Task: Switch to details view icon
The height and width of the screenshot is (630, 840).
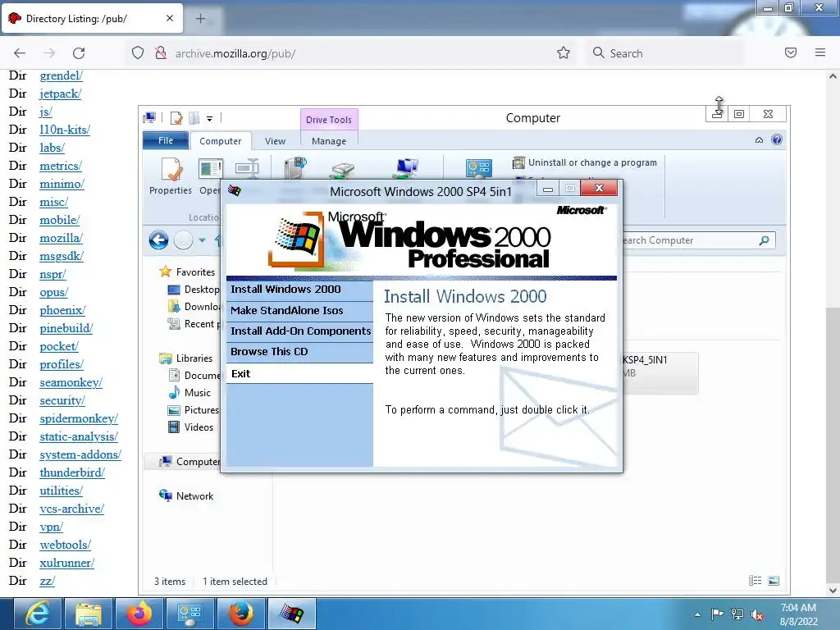Action: coord(755,581)
